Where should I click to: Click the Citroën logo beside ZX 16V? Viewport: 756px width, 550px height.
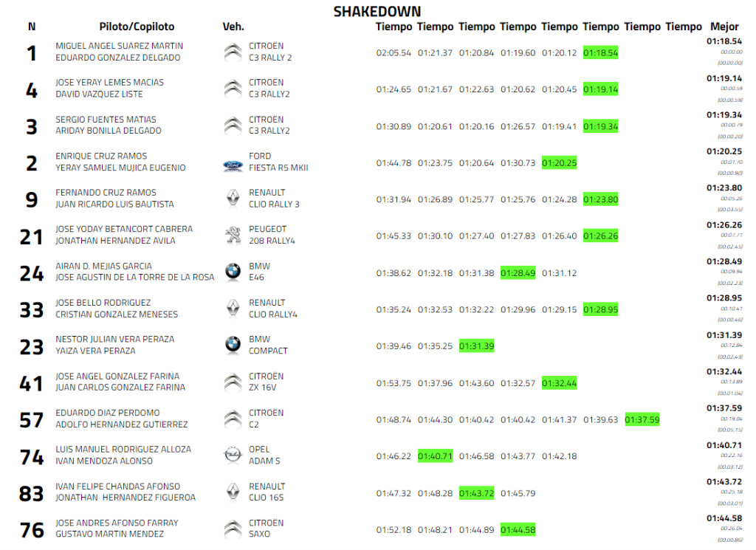[x=233, y=382]
